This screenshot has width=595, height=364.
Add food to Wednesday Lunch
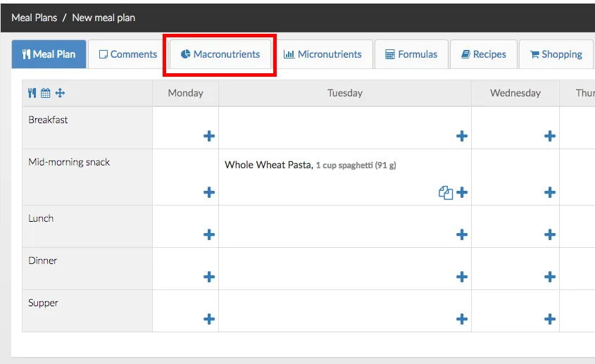click(550, 234)
